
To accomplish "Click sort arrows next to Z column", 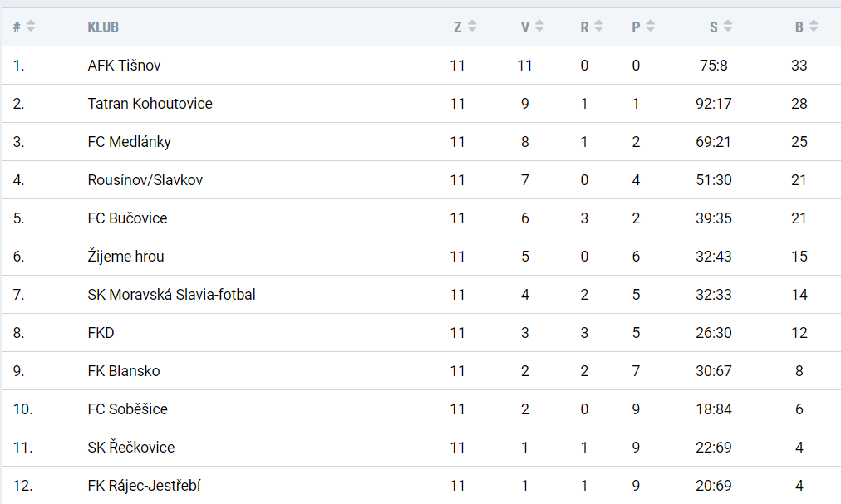I will point(472,26).
